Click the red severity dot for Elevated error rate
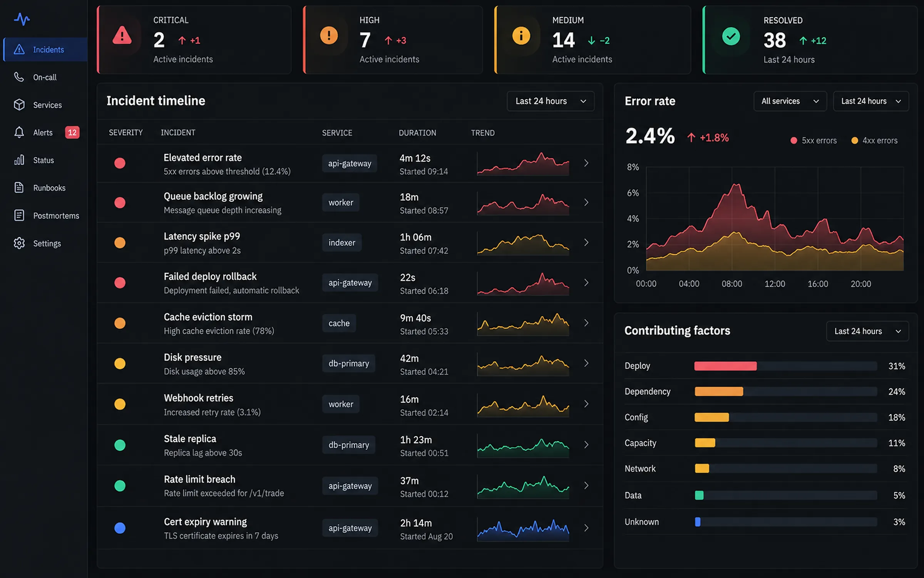The image size is (924, 578). (x=120, y=163)
